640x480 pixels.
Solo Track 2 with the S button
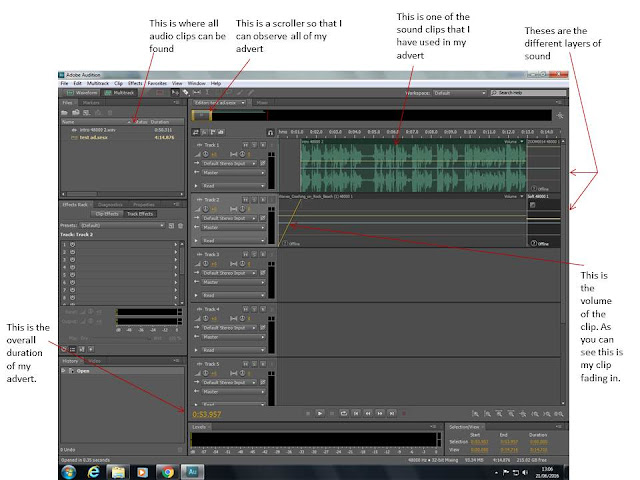(254, 200)
